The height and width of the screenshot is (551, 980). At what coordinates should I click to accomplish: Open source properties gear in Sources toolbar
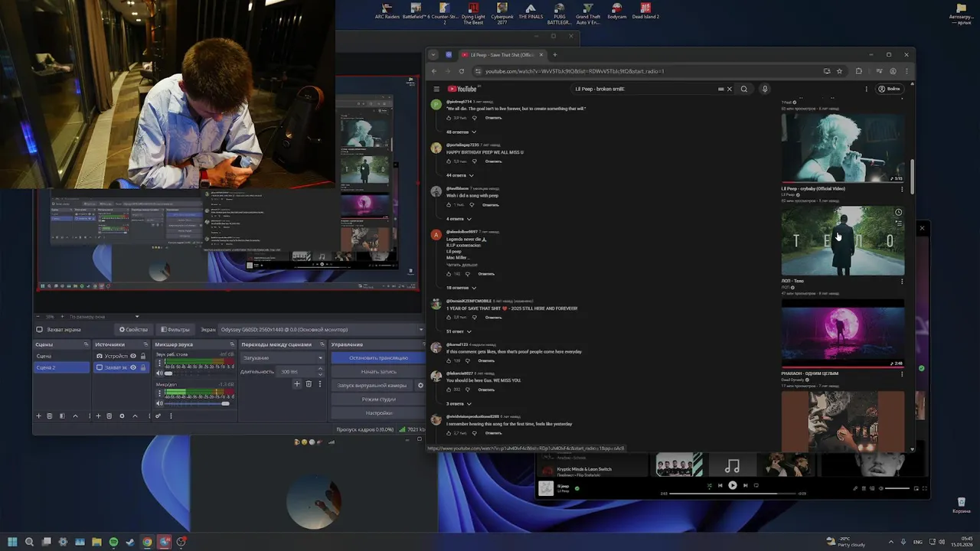click(x=122, y=416)
